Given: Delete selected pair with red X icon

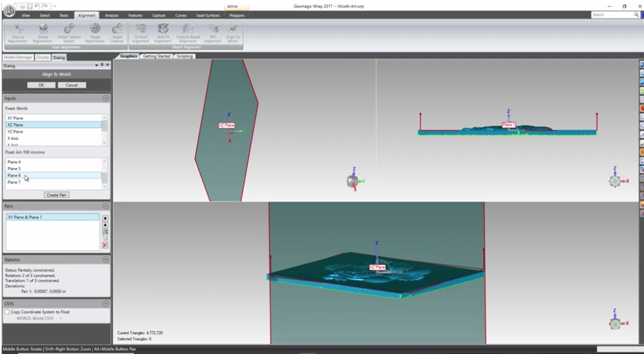Looking at the screenshot, I should [x=105, y=245].
